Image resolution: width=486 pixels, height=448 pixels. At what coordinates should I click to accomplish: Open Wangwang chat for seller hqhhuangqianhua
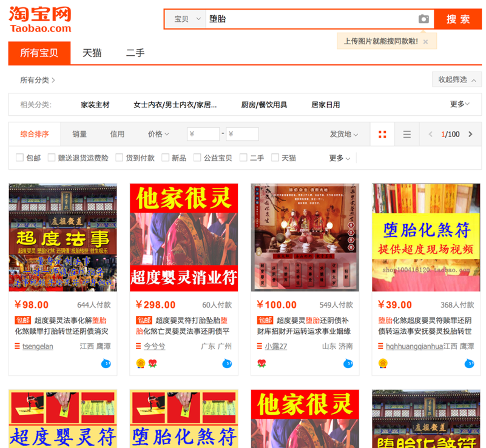(x=469, y=363)
